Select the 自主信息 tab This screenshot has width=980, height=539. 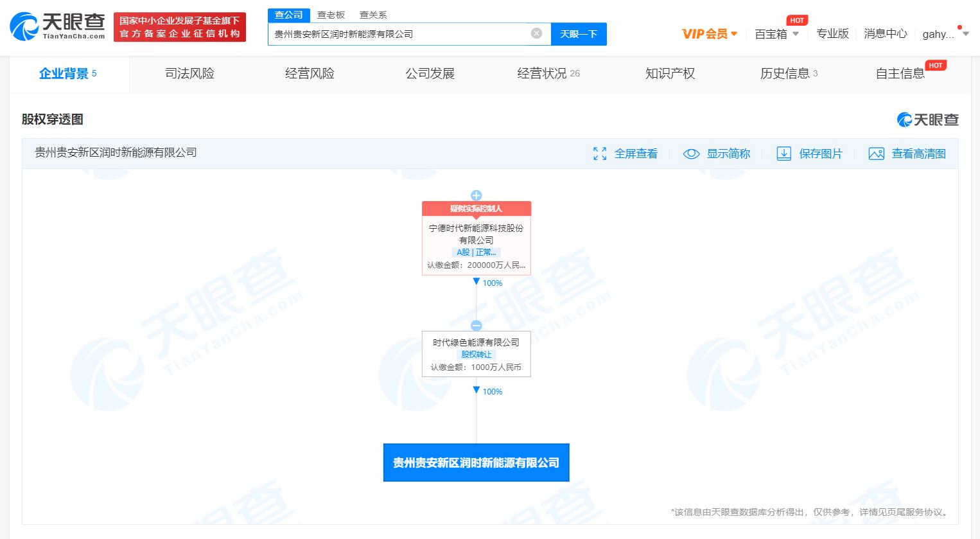click(900, 73)
